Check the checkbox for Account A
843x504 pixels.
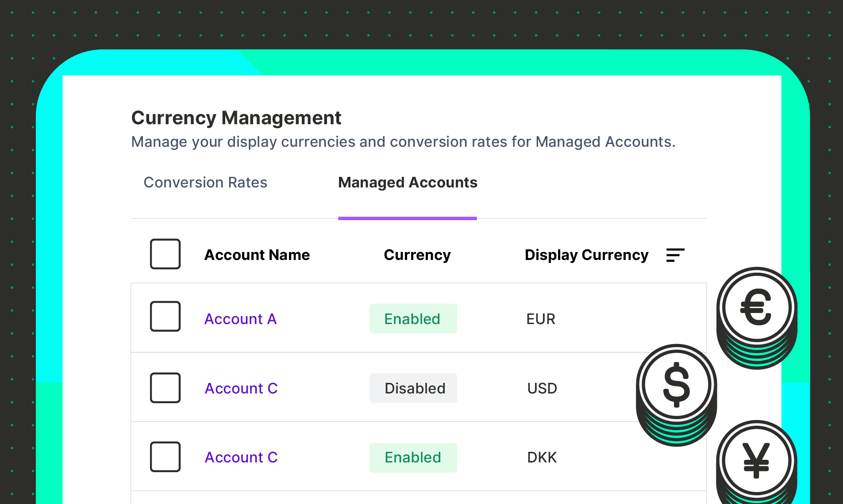(x=165, y=317)
